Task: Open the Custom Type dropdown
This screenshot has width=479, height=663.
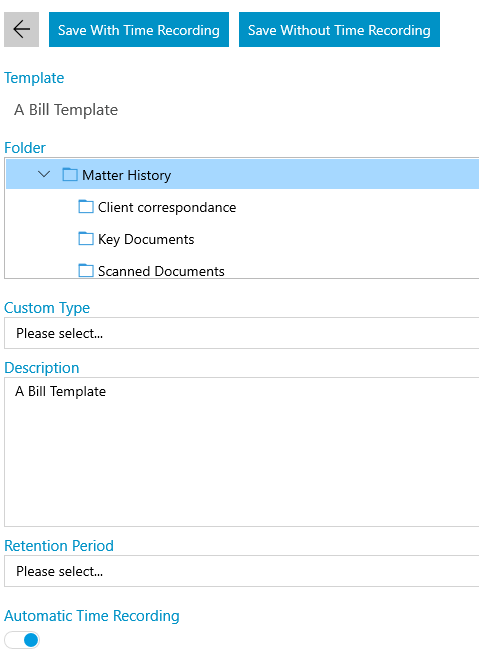Action: (x=241, y=333)
